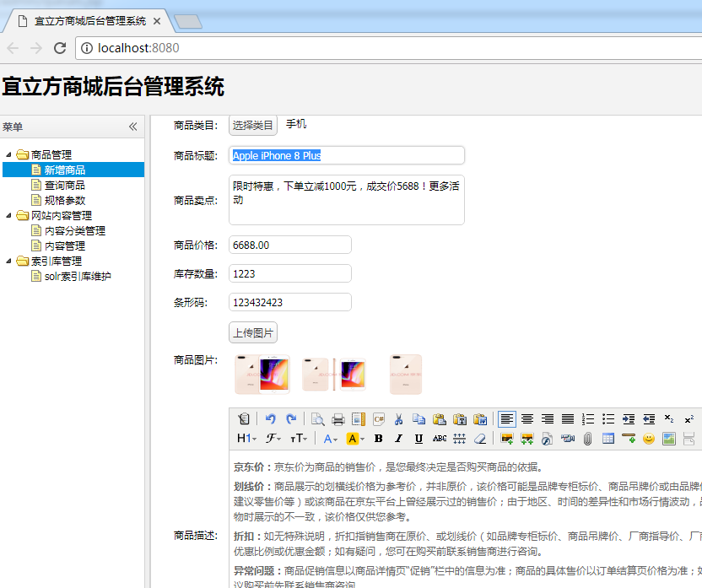Open the H1 paragraph format dropdown
The width and height of the screenshot is (702, 588).
coord(246,439)
